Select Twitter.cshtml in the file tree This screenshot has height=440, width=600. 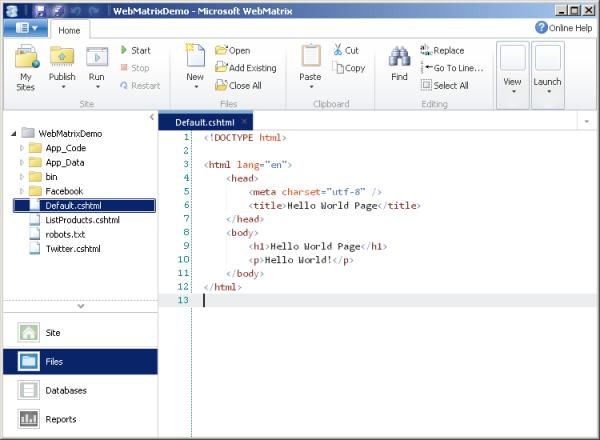[x=73, y=249]
